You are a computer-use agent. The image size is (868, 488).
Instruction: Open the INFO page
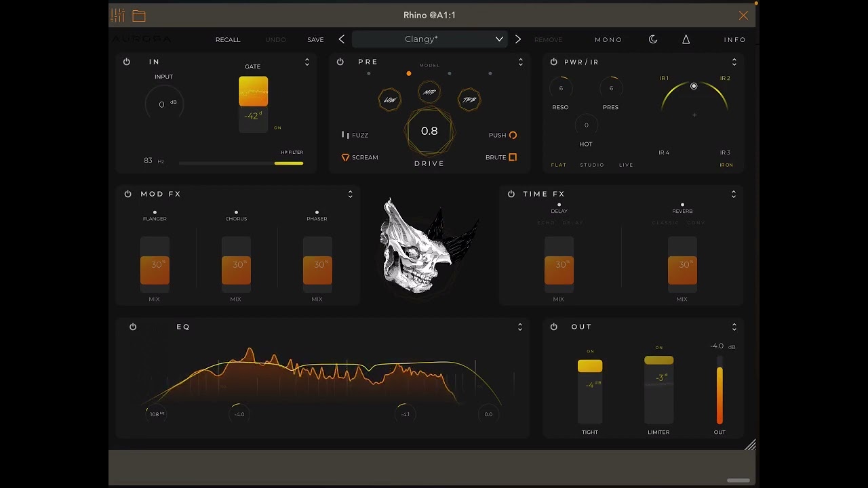click(735, 39)
